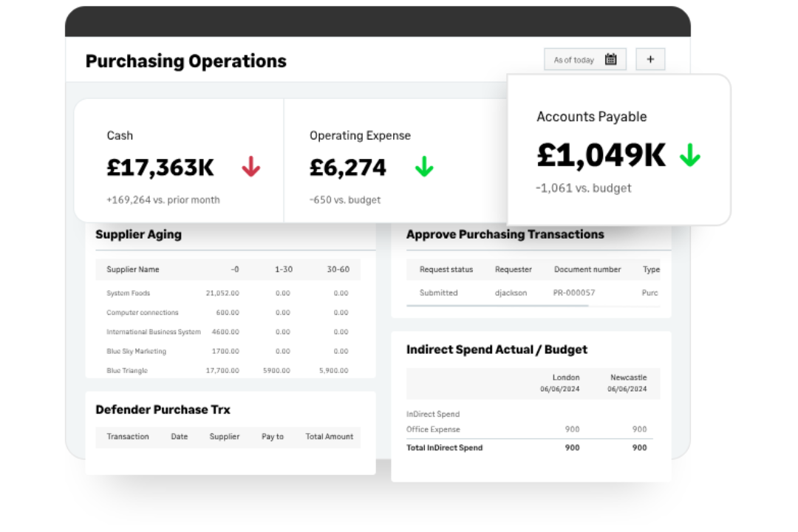Viewport: 798px width, 532px height.
Task: Select the Cash KPI card
Action: pos(177,159)
